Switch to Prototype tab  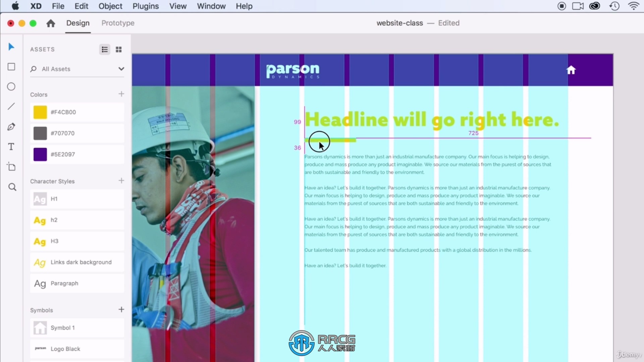[x=118, y=22]
